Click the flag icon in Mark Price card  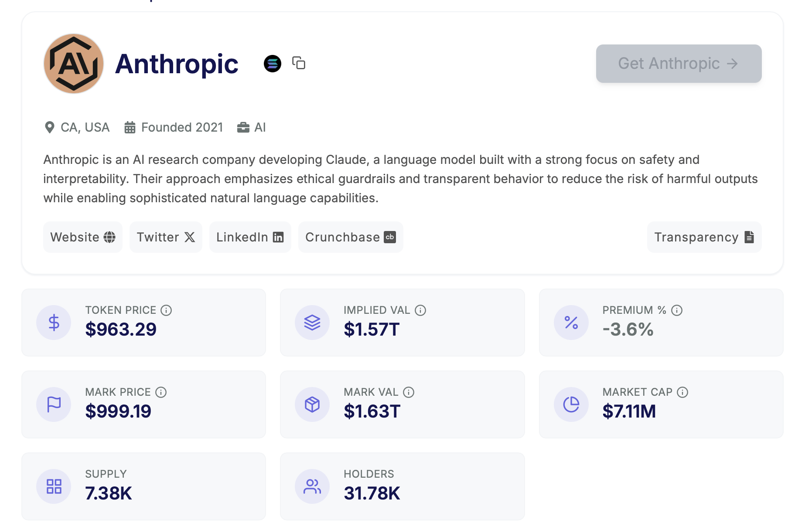(x=54, y=404)
